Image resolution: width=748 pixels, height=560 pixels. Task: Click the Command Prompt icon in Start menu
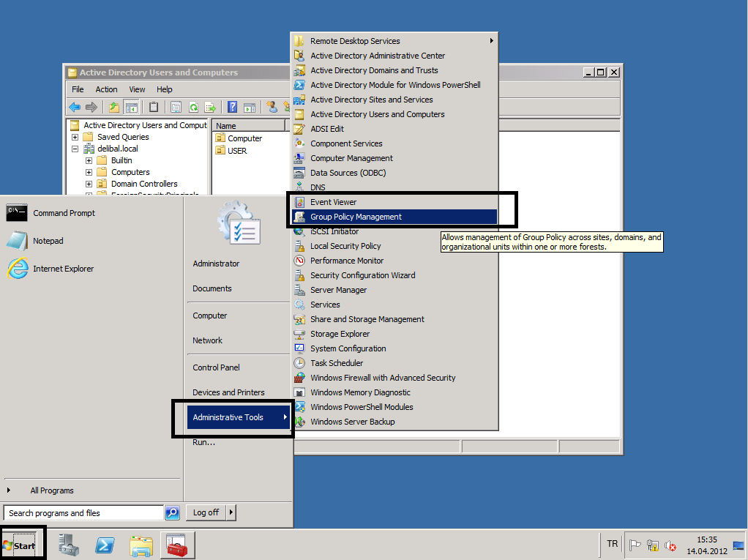coord(17,213)
